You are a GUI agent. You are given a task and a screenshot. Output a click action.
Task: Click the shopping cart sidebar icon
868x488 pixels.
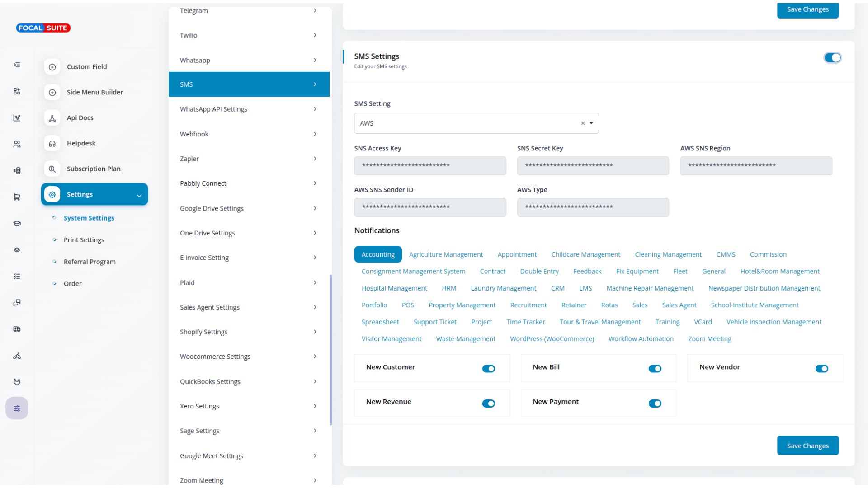[x=17, y=197]
